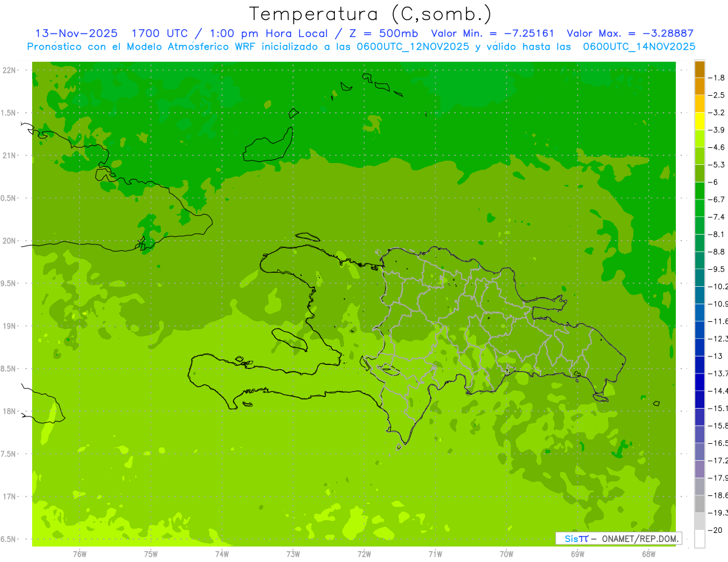Click the purple swatch between -17.2 and -17.9
This screenshot has height=562, width=728.
coord(699,469)
